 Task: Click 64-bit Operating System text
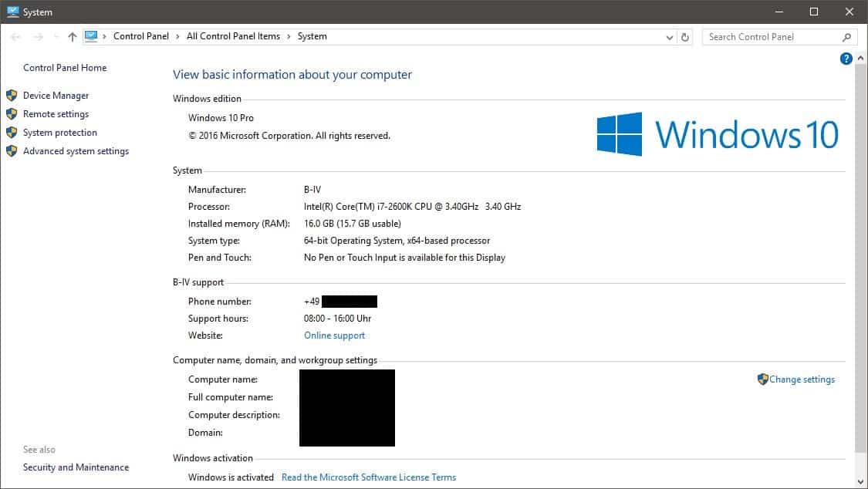coord(397,241)
